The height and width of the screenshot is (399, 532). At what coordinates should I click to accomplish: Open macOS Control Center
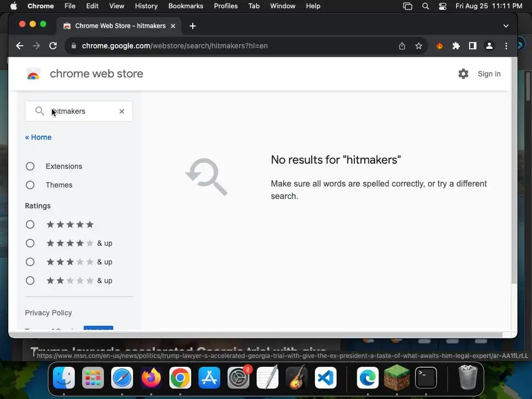(x=443, y=6)
